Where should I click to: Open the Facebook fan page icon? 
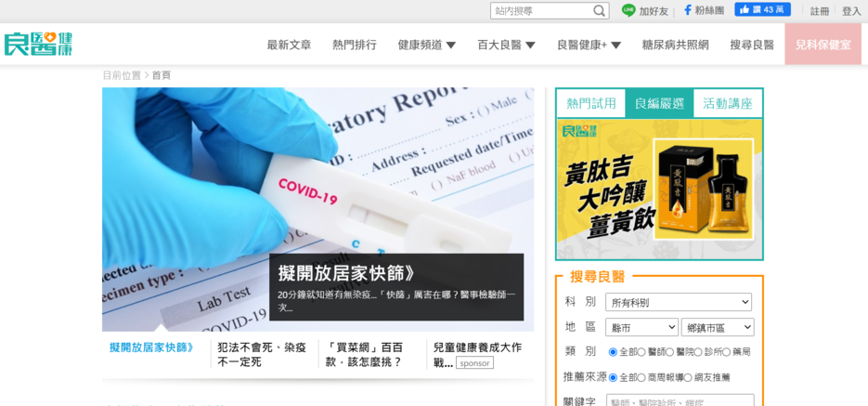pyautogui.click(x=688, y=10)
